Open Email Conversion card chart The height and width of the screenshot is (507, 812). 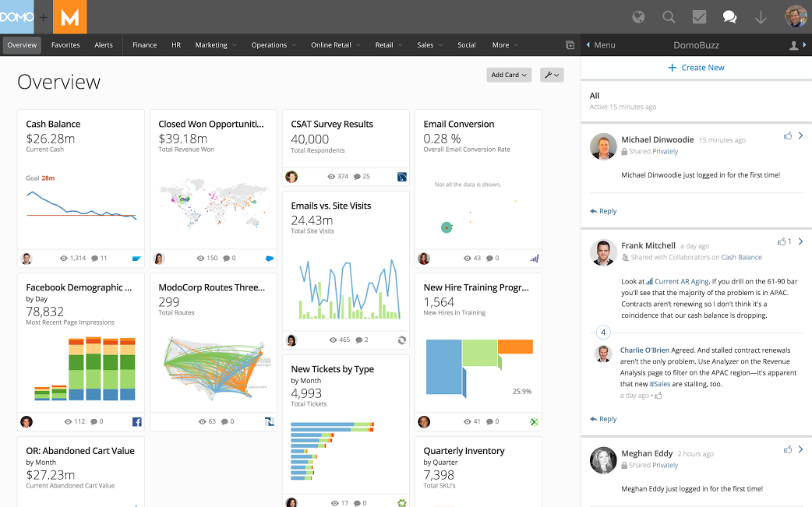(478, 209)
